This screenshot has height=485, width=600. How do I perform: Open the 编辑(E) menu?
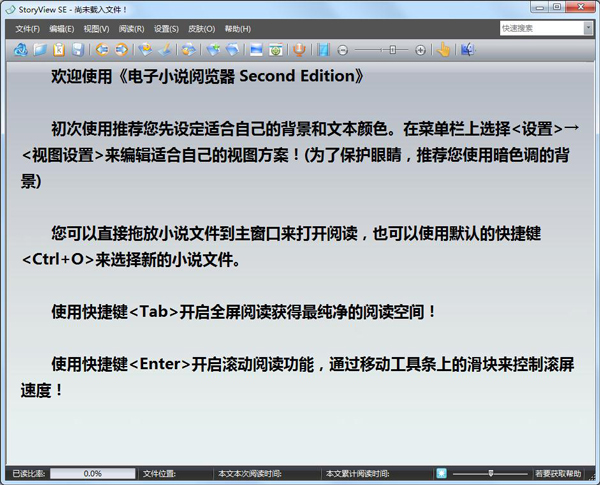click(62, 29)
